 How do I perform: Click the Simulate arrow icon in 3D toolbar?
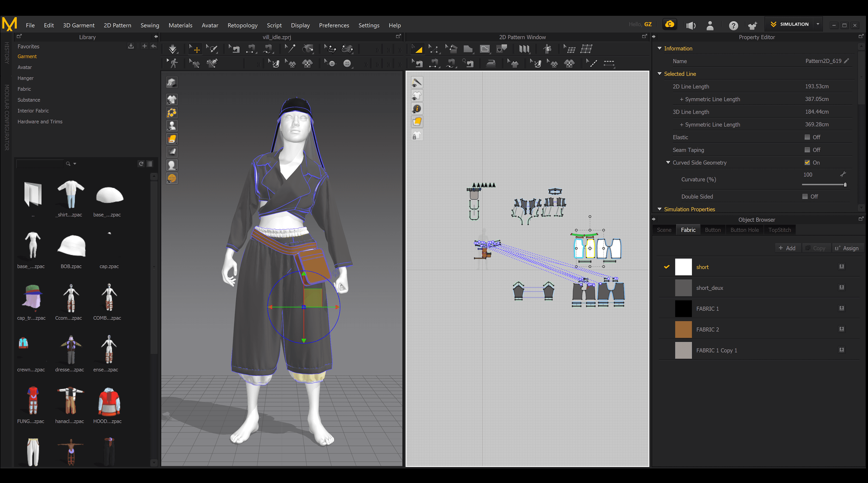[x=173, y=49]
